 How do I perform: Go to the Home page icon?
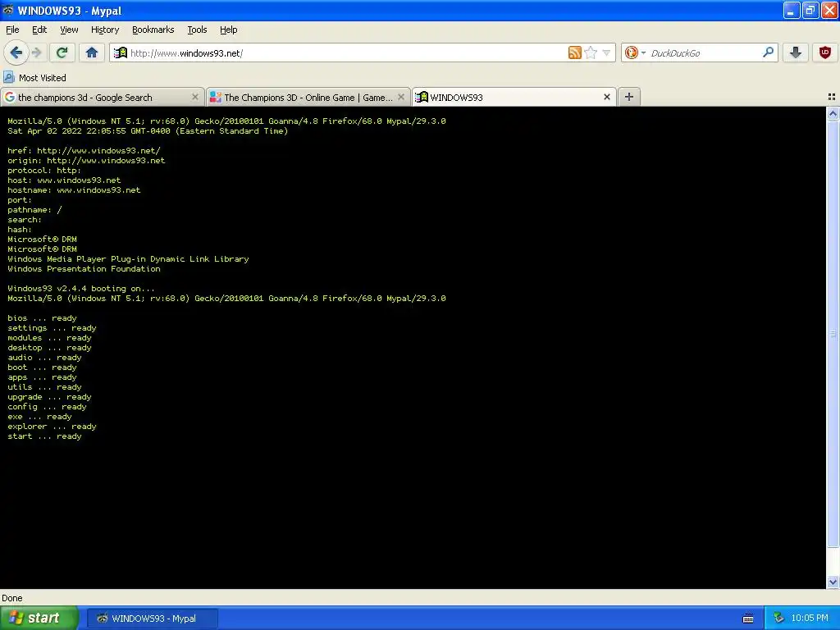tap(92, 52)
